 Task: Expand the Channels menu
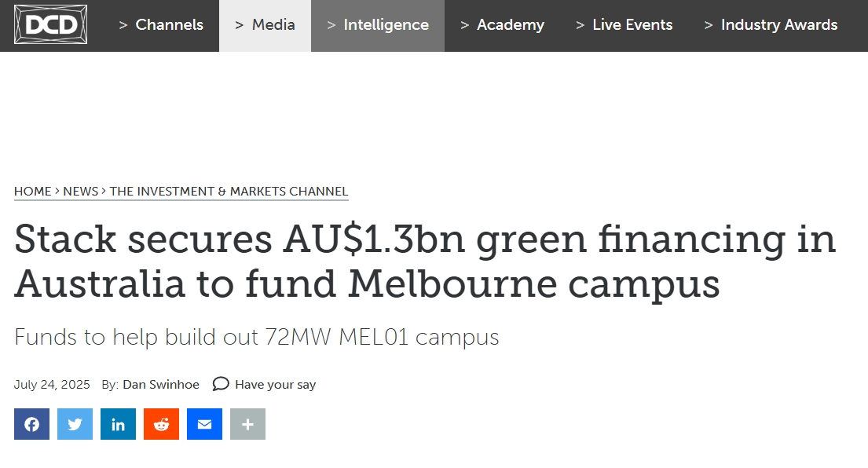click(x=161, y=25)
